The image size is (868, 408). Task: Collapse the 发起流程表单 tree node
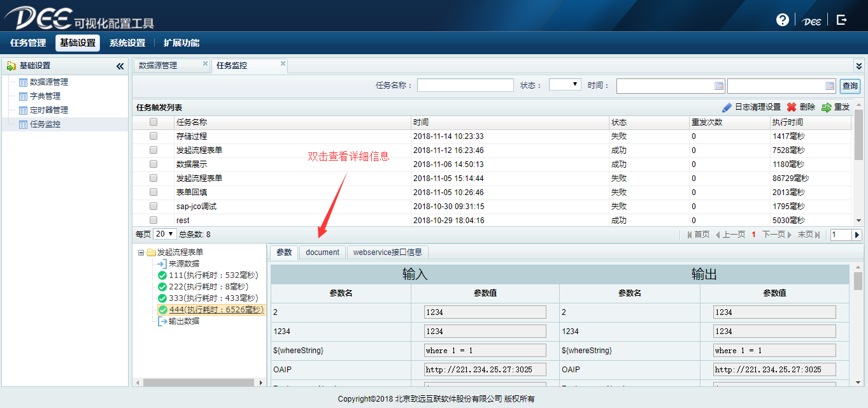141,252
